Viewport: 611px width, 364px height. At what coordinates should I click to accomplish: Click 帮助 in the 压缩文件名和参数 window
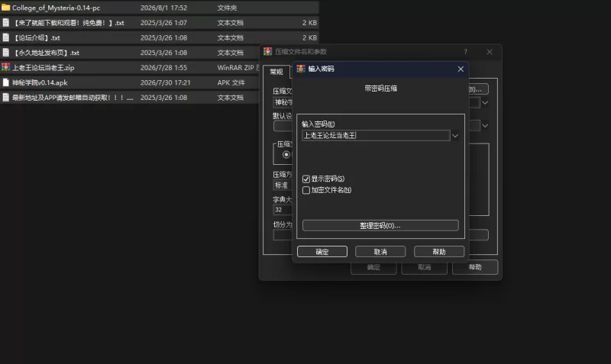point(475,267)
